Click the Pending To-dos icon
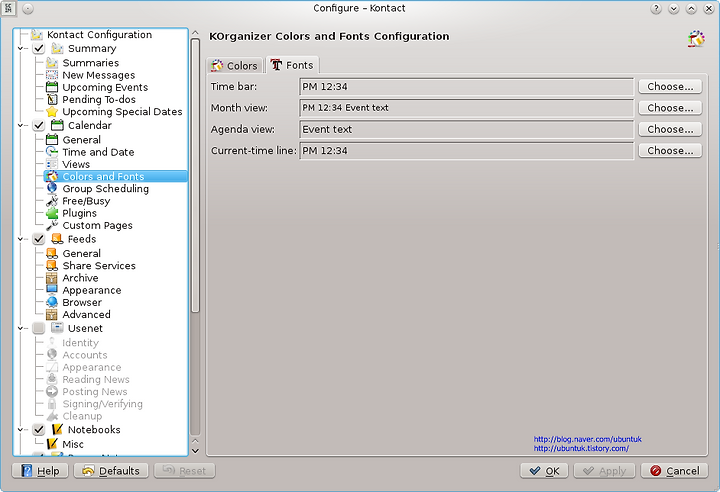The image size is (720, 492). [52, 99]
